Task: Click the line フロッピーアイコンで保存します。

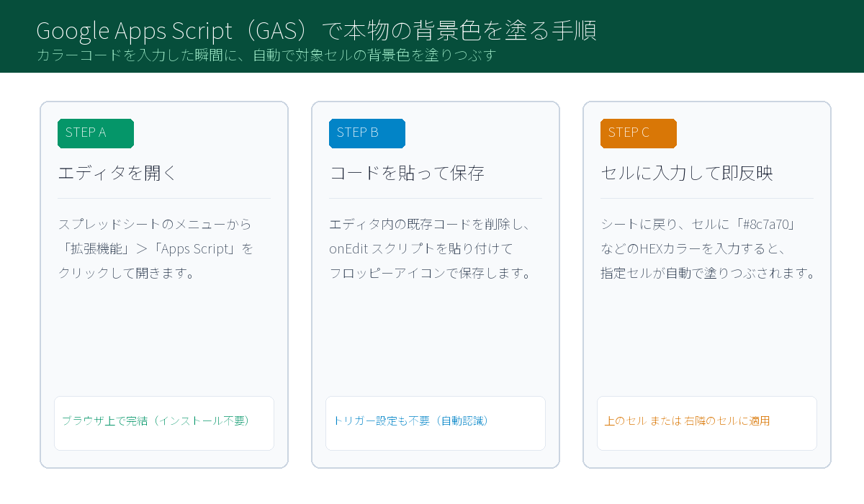Action: click(430, 274)
